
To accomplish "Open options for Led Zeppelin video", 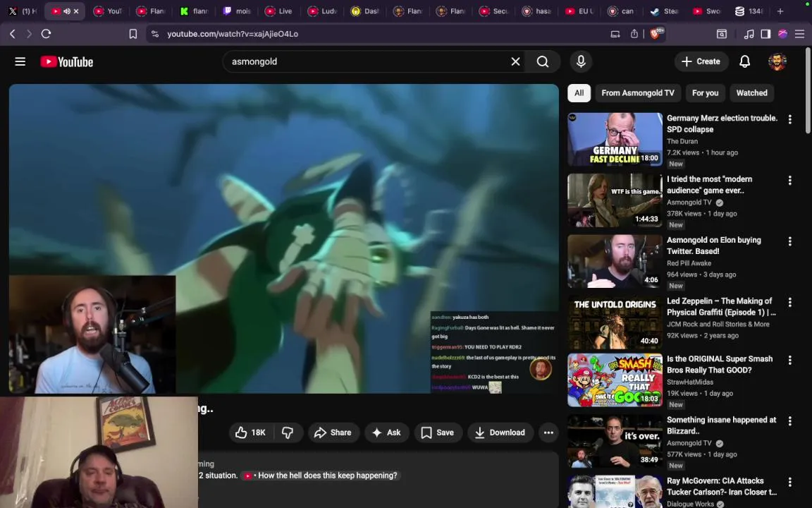I will point(789,302).
